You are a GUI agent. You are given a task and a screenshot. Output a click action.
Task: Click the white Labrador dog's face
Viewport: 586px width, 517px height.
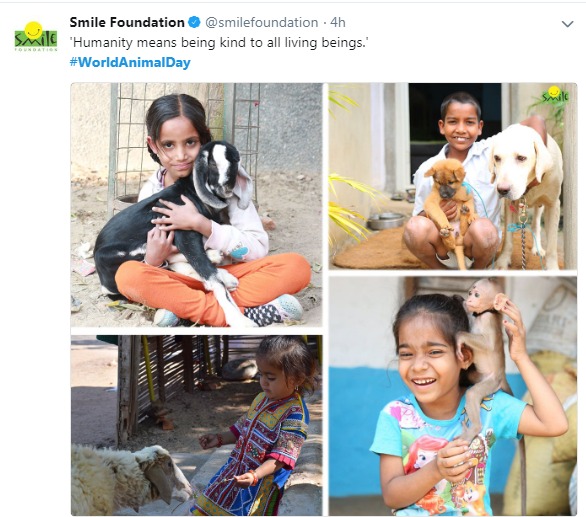[517, 161]
